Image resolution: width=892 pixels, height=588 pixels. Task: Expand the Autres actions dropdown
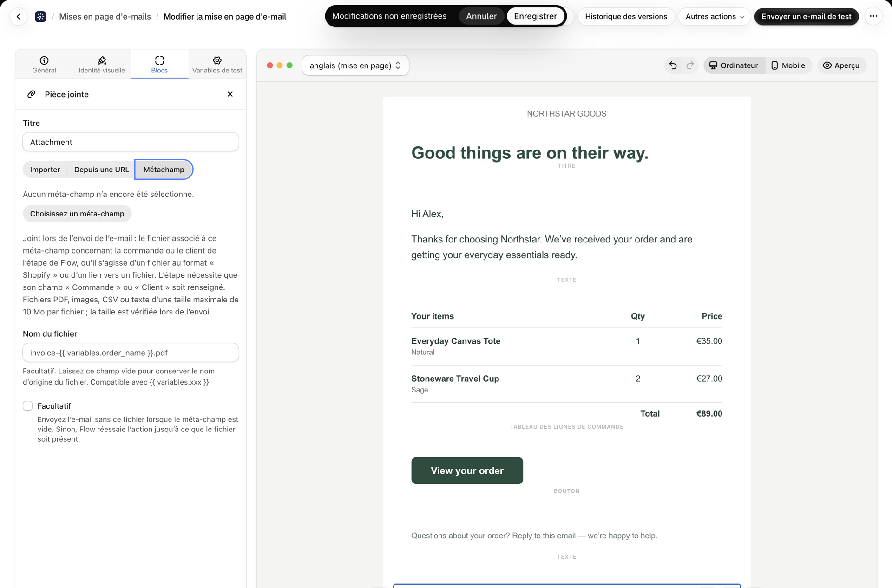(715, 16)
